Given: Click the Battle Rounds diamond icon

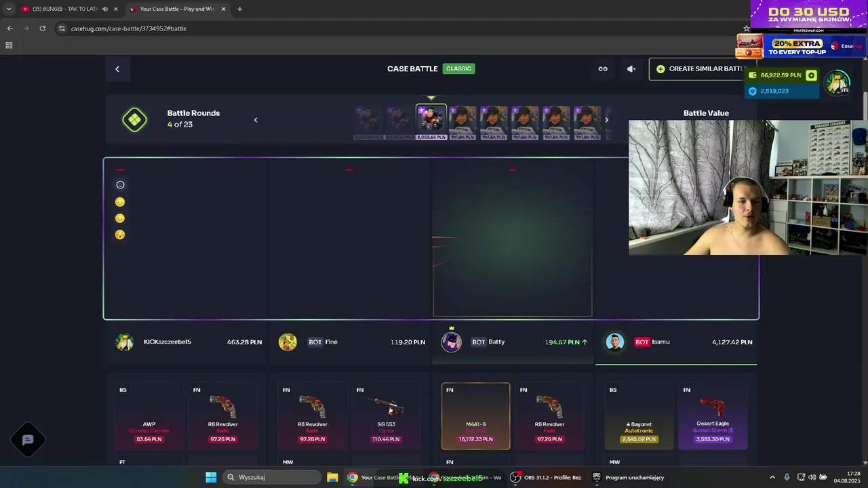Looking at the screenshot, I should click(x=134, y=120).
